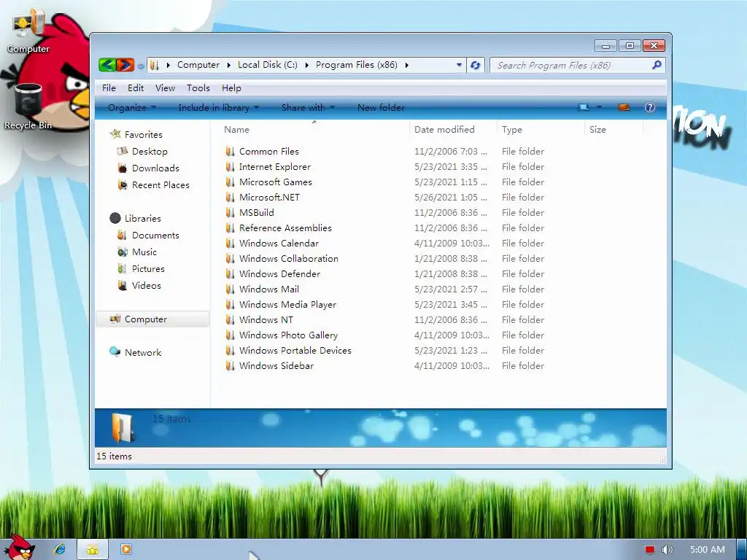This screenshot has width=747, height=560.
Task: Open Explorer help question mark icon
Action: click(x=650, y=107)
